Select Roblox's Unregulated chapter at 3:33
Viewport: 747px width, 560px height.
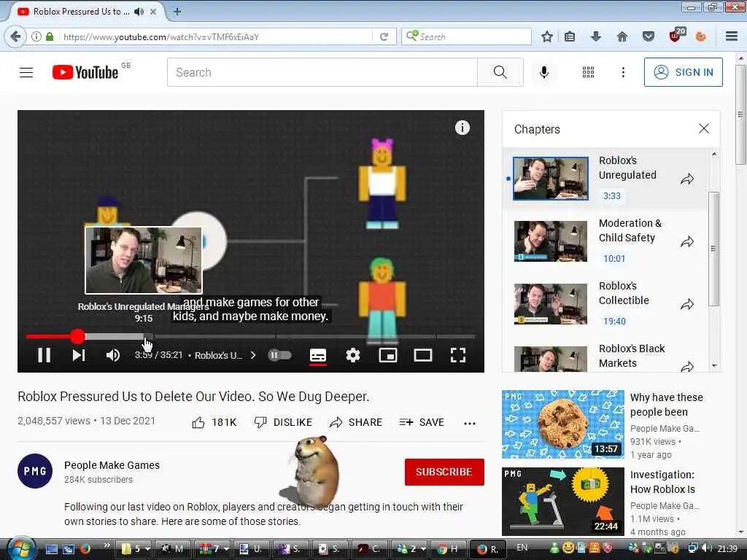tap(605, 179)
